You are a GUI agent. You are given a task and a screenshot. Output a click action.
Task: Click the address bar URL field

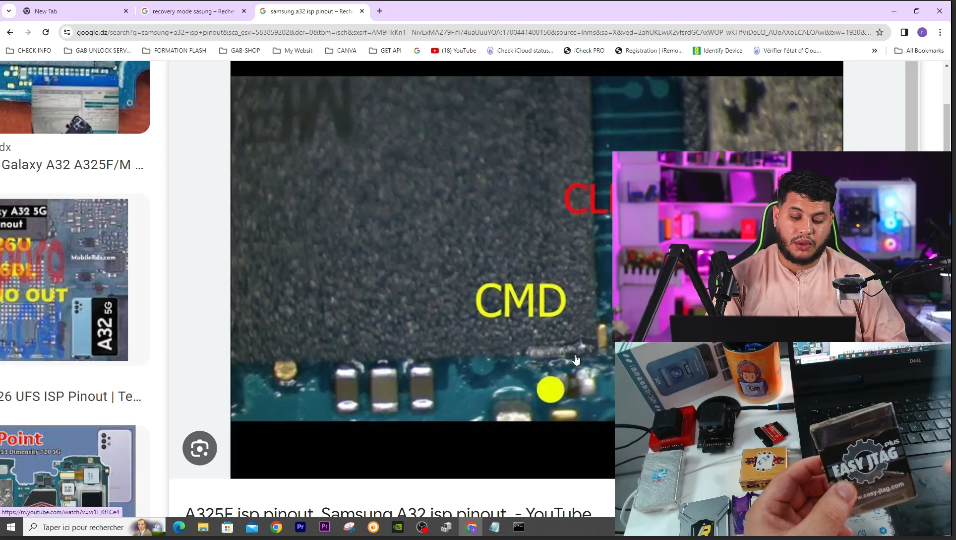coord(473,32)
